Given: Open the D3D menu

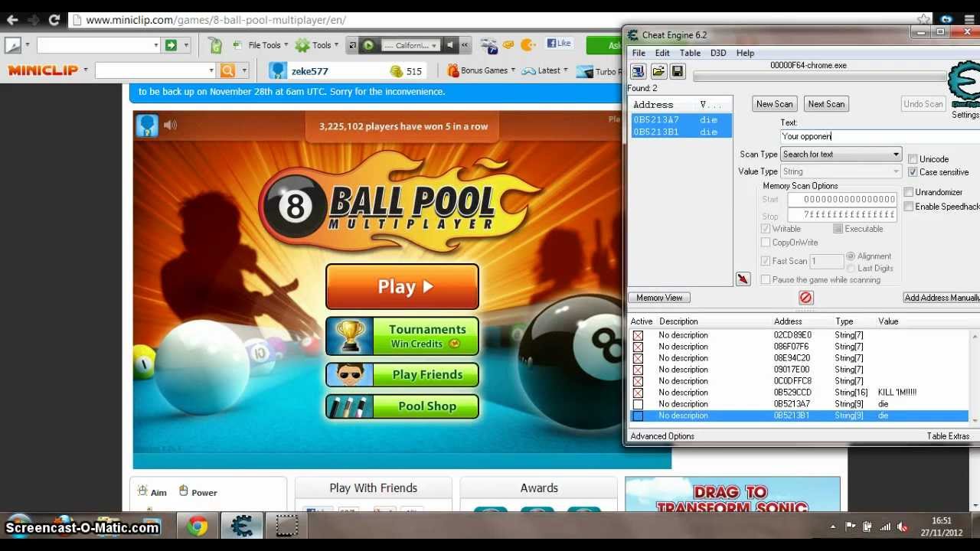Looking at the screenshot, I should click(718, 53).
